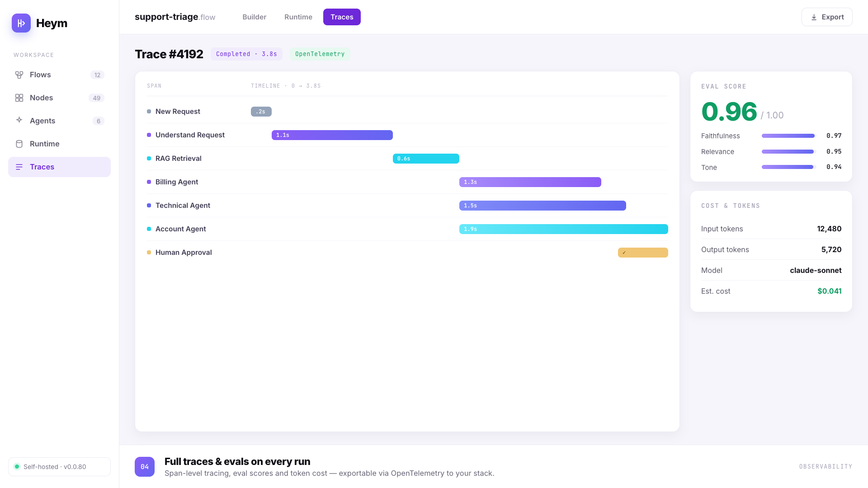Open Flows via its sidebar icon
This screenshot has height=488, width=868.
pyautogui.click(x=19, y=75)
